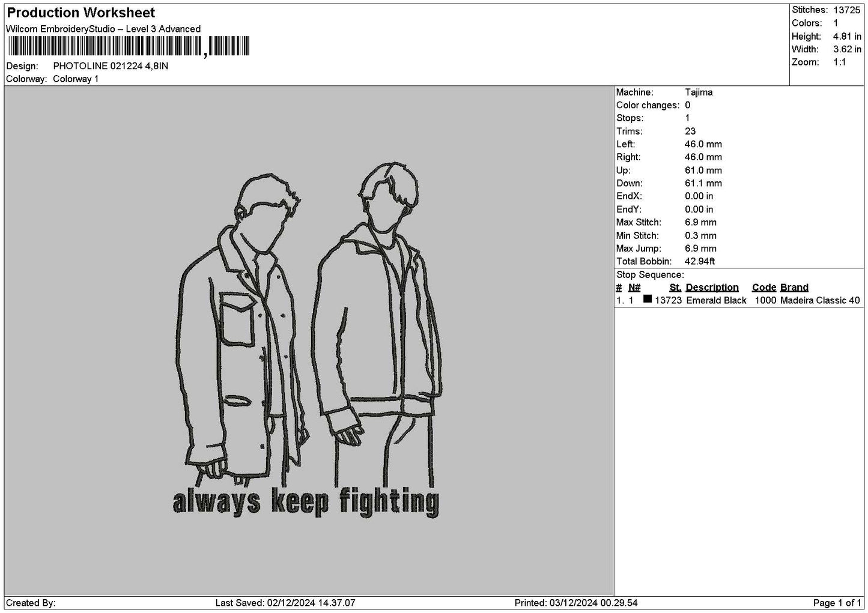Click the Production Worksheet title

tap(81, 13)
